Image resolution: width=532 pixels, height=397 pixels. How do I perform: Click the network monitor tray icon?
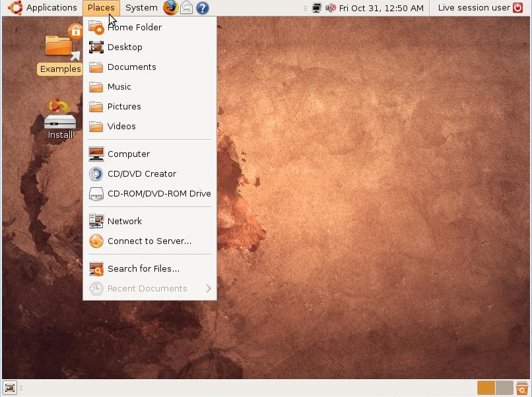pyautogui.click(x=317, y=8)
